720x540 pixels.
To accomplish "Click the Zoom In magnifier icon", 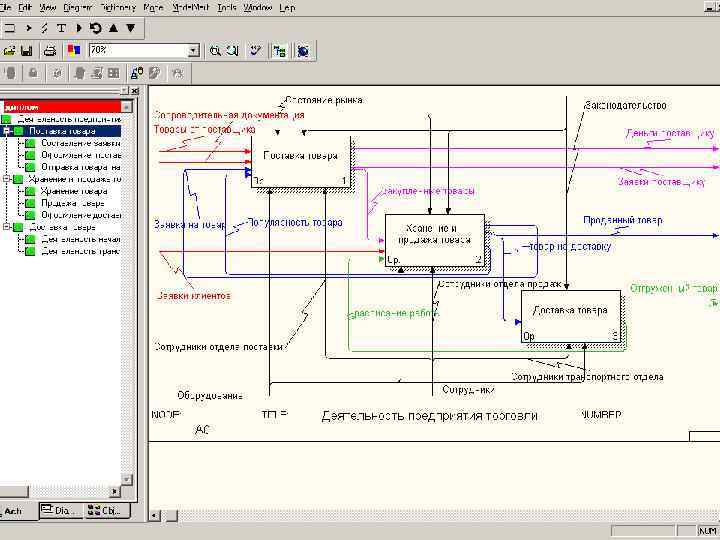I will 214,50.
